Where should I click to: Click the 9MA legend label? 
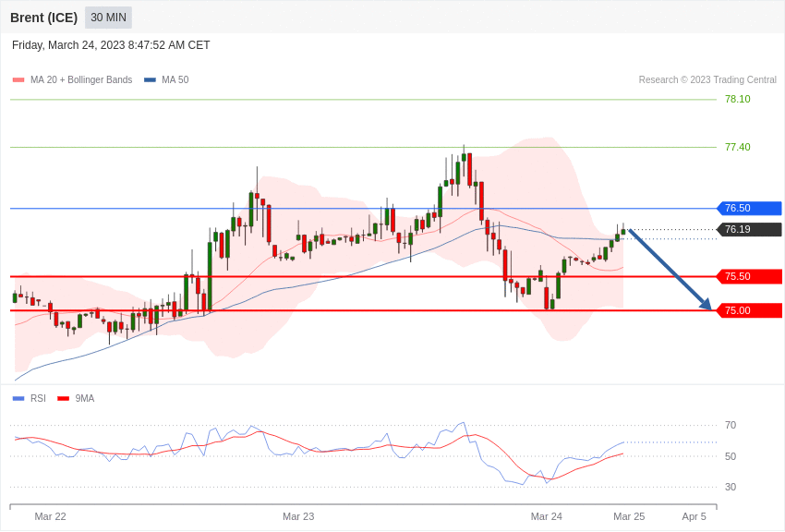pos(85,398)
